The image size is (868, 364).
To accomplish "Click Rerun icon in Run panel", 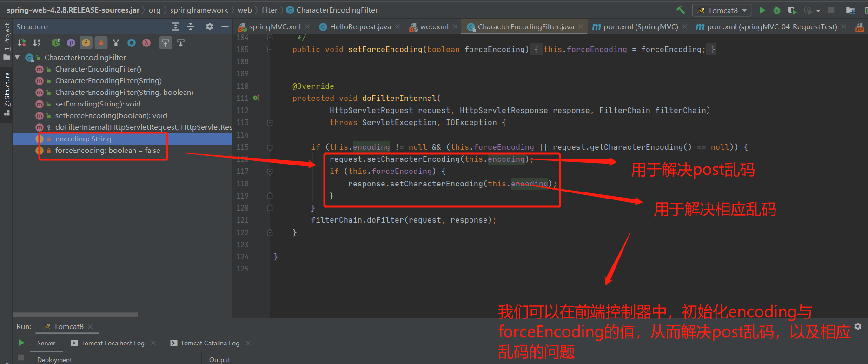I will [21, 343].
